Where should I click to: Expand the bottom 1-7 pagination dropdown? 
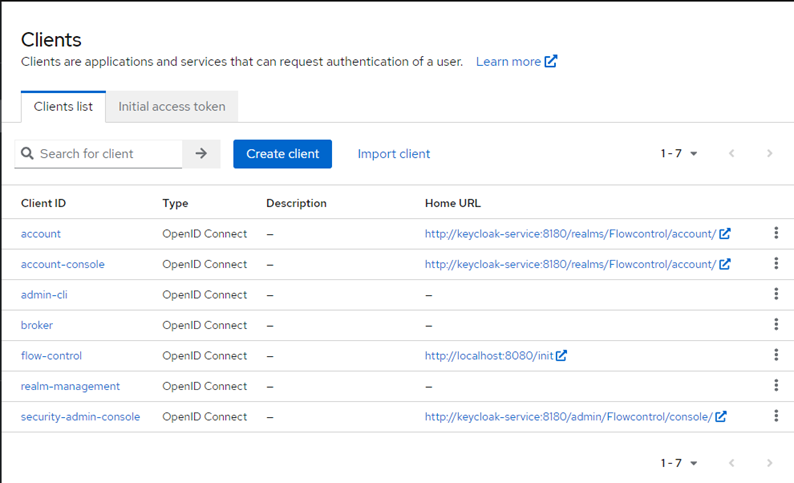(679, 463)
